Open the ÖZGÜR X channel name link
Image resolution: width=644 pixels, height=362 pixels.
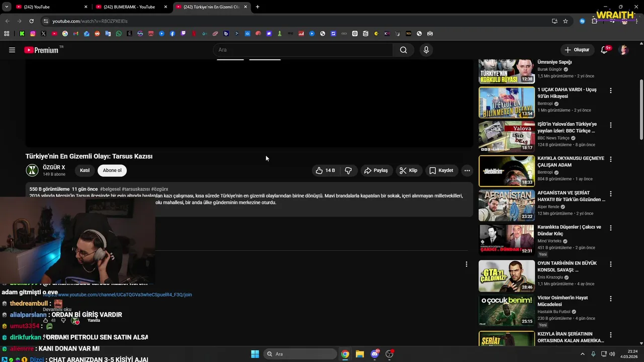pyautogui.click(x=54, y=167)
